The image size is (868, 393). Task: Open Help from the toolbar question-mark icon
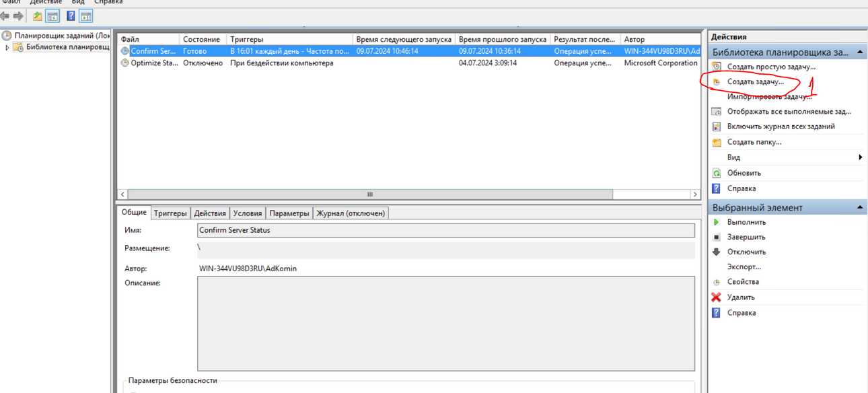71,16
